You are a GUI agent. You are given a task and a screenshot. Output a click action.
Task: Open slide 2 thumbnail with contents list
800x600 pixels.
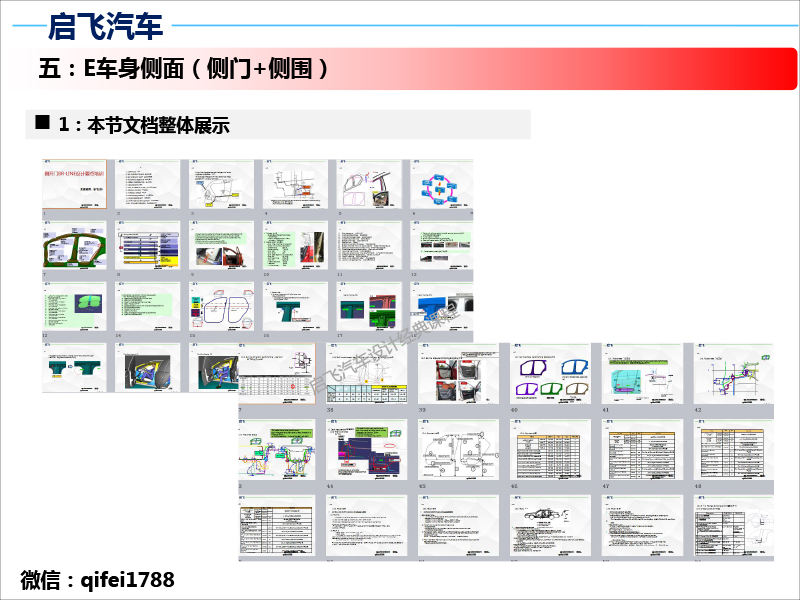pos(147,184)
